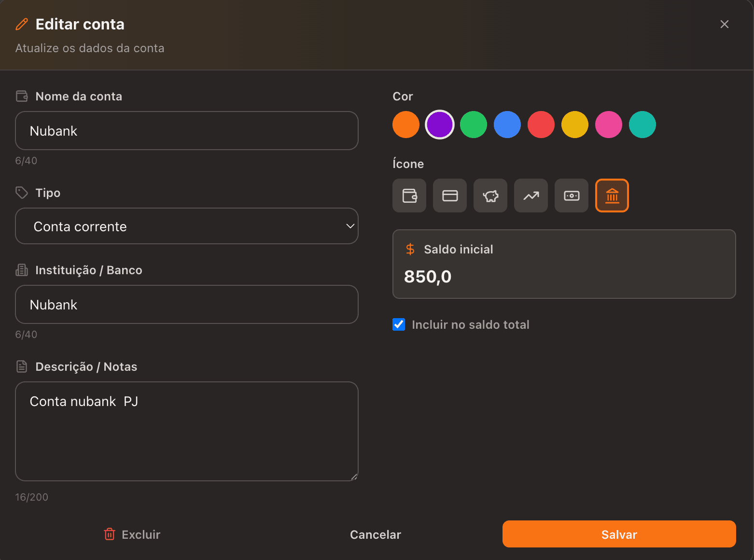Screen dimensions: 754x560
Task: Select the wallet icon for the account
Action: coord(409,196)
